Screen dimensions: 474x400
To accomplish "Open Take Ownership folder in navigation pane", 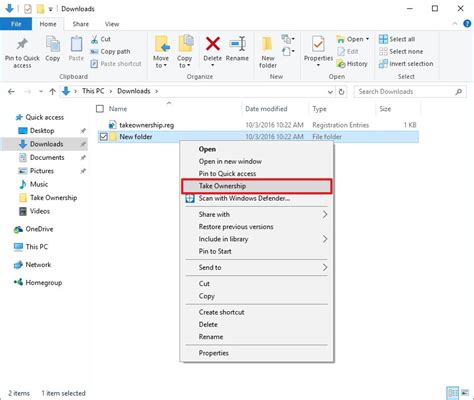I will coord(54,198).
